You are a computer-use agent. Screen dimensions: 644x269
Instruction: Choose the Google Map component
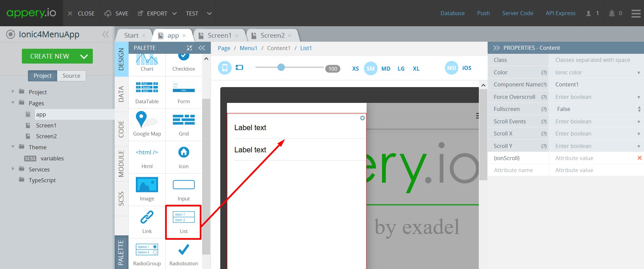(x=147, y=124)
